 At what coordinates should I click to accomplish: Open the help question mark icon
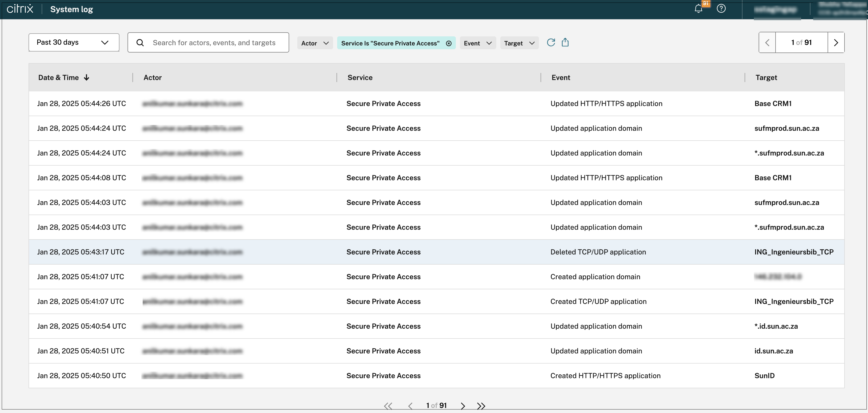[x=721, y=8]
